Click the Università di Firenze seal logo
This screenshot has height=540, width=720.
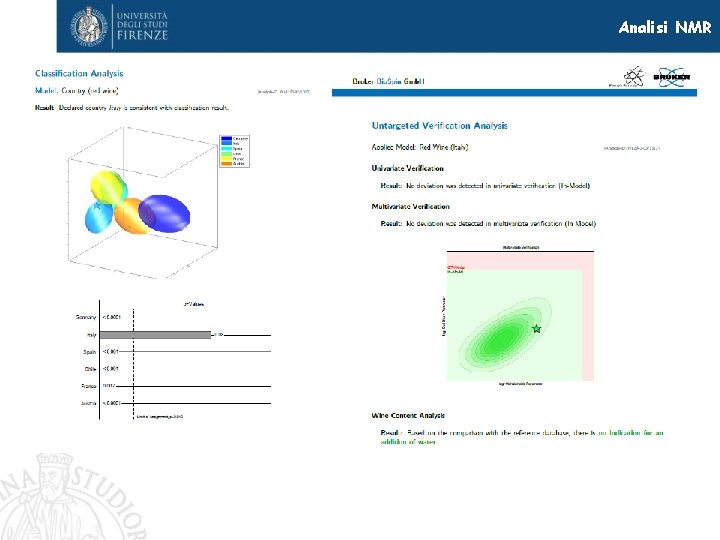pyautogui.click(x=90, y=26)
